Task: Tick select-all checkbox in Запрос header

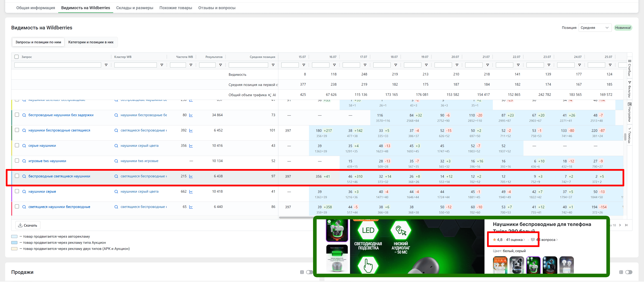Action: (x=17, y=57)
